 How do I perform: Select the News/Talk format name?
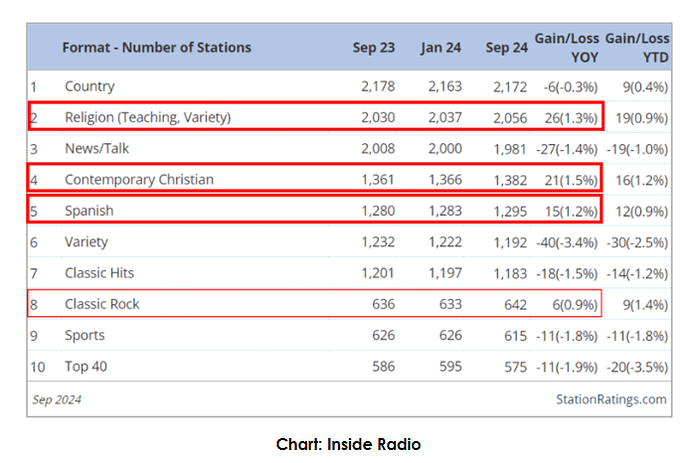pyautogui.click(x=97, y=148)
